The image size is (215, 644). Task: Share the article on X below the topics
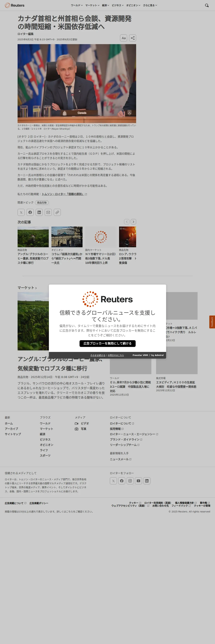point(21,212)
